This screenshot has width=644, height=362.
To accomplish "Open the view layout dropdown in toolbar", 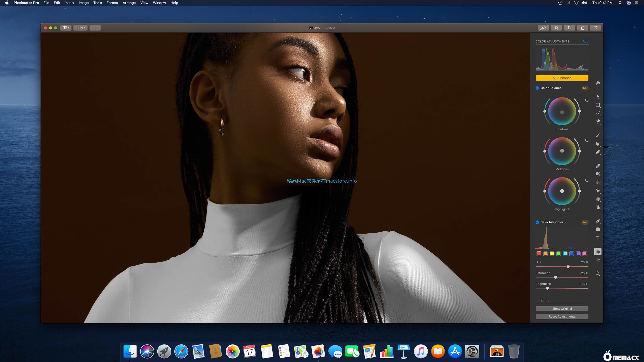I will [66, 28].
